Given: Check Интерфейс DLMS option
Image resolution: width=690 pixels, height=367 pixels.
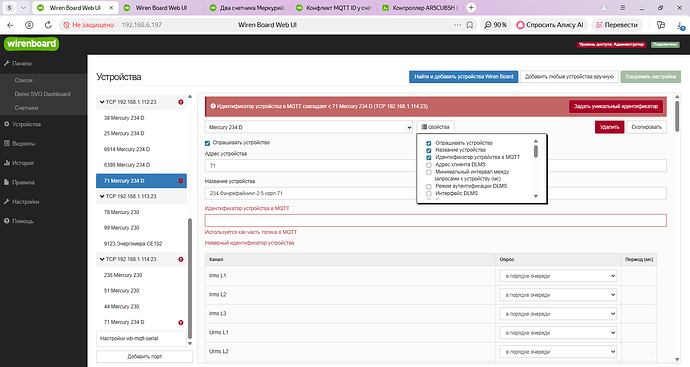Looking at the screenshot, I should click(x=429, y=194).
